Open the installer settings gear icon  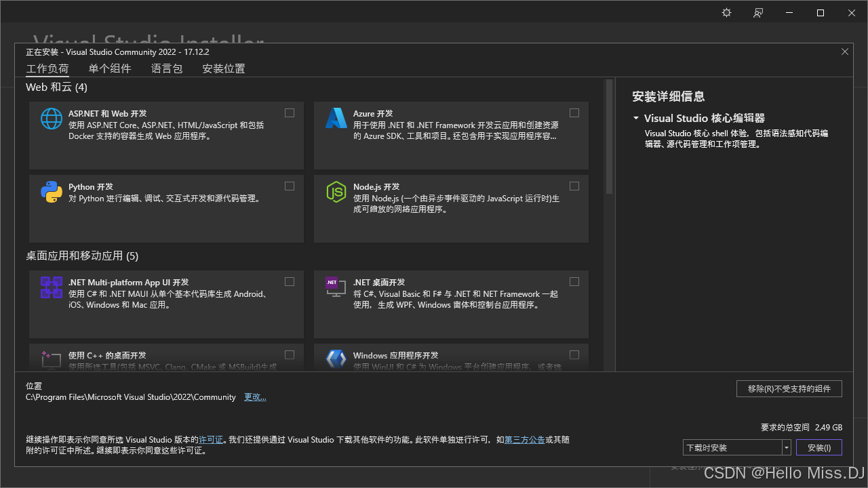[726, 13]
